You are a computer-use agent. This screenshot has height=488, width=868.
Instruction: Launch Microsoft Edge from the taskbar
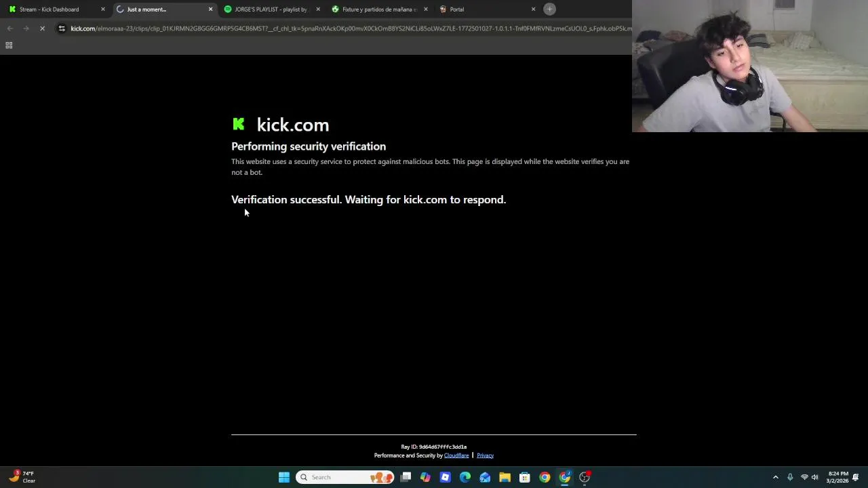pyautogui.click(x=465, y=477)
